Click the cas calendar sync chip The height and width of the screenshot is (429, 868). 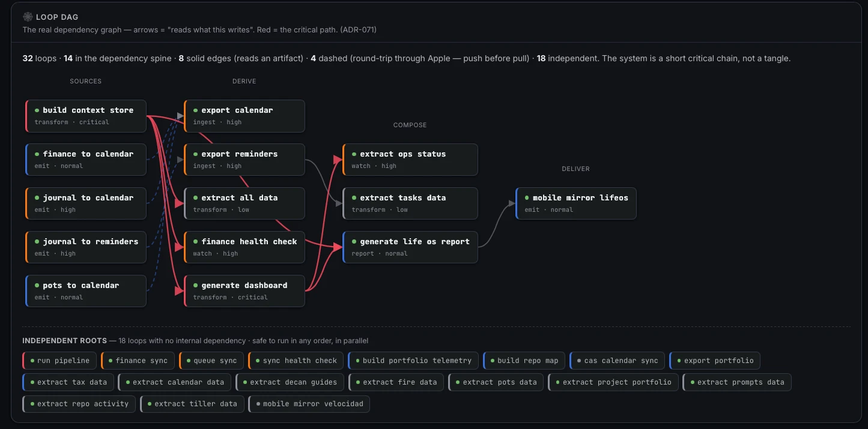click(618, 361)
